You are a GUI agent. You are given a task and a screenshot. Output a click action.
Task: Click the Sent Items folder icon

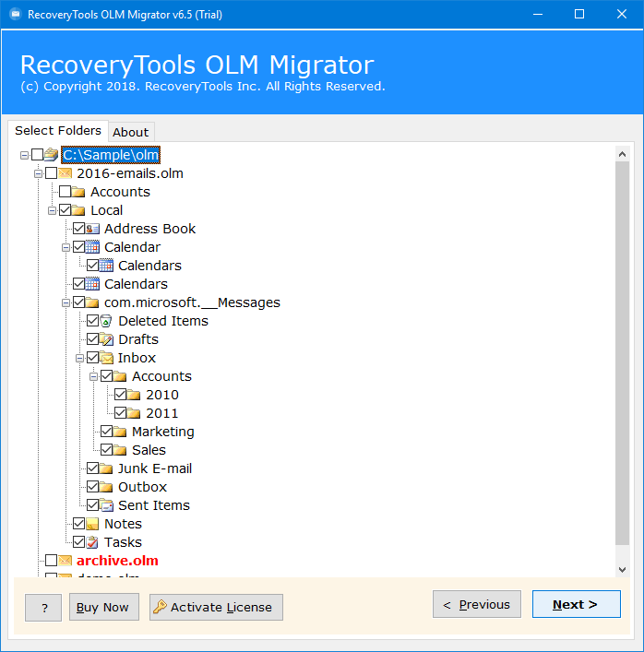(106, 505)
